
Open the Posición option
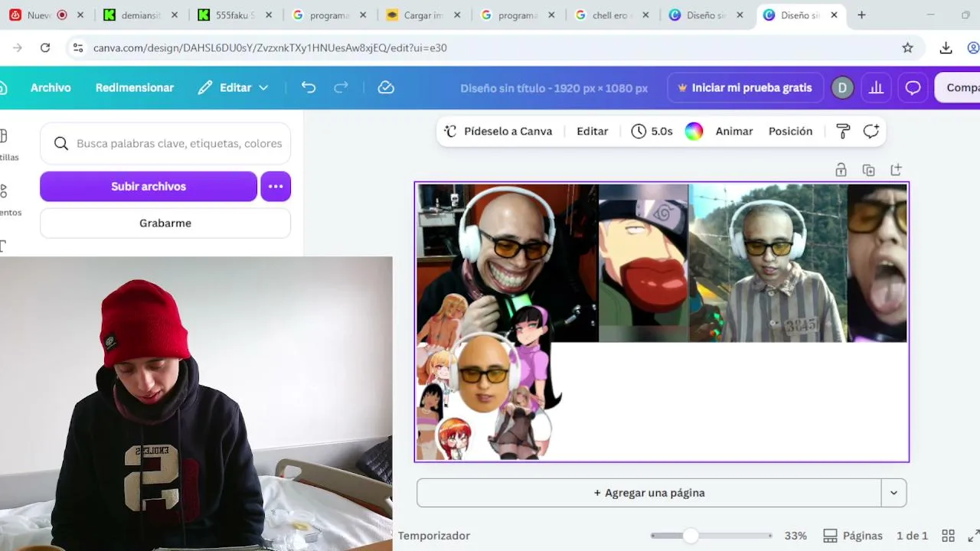pos(790,131)
